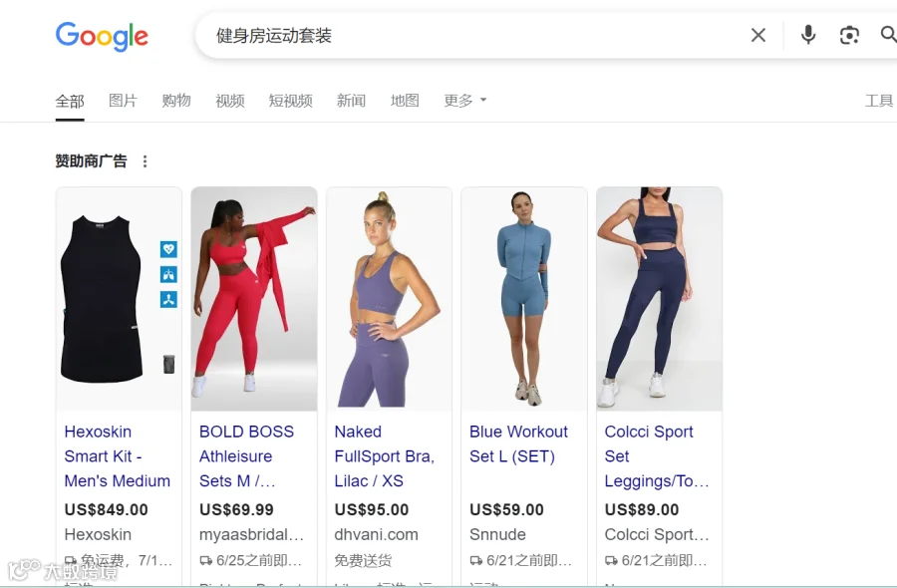Click the Google logo
The height and width of the screenshot is (588, 897).
point(102,37)
